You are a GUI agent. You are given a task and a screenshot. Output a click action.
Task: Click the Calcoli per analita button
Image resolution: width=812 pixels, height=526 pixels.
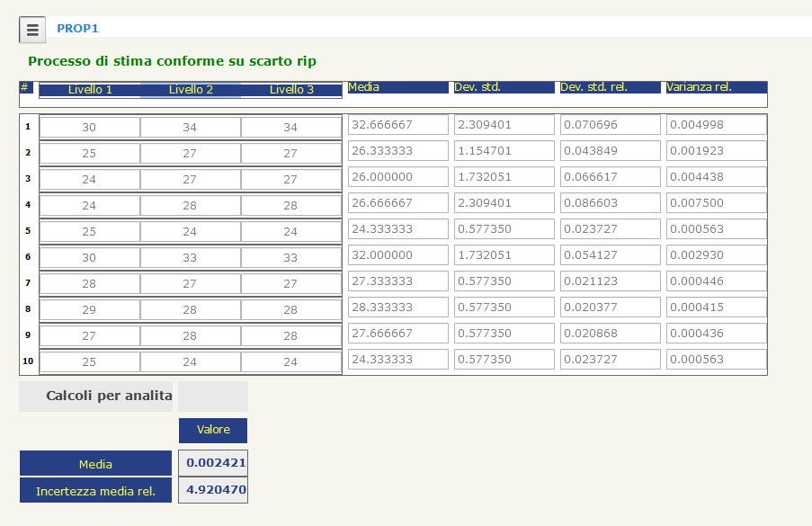click(x=95, y=396)
